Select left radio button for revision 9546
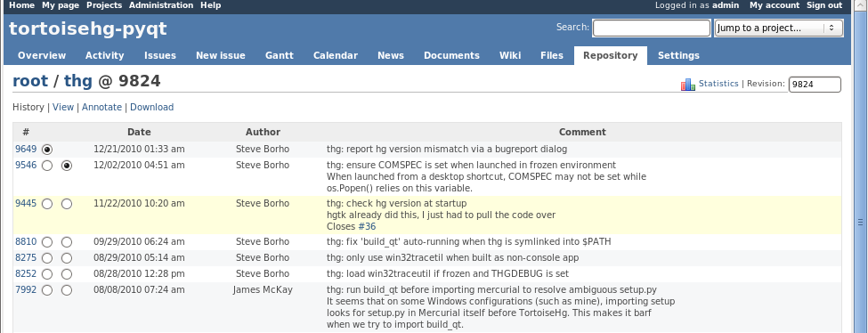The height and width of the screenshot is (333, 868). pos(47,166)
